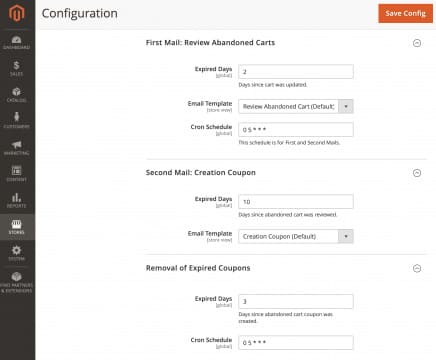Click the Save Config button
Screen dimensions: 436x360
(405, 13)
